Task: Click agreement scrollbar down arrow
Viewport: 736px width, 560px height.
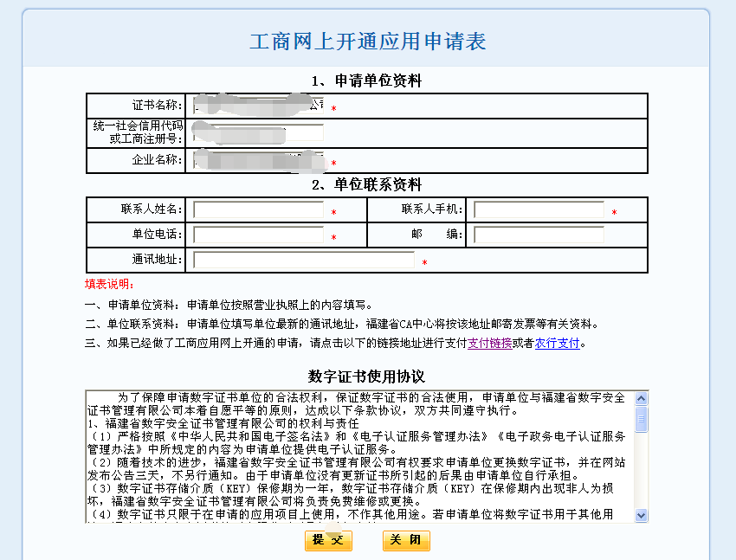Action: 641,516
